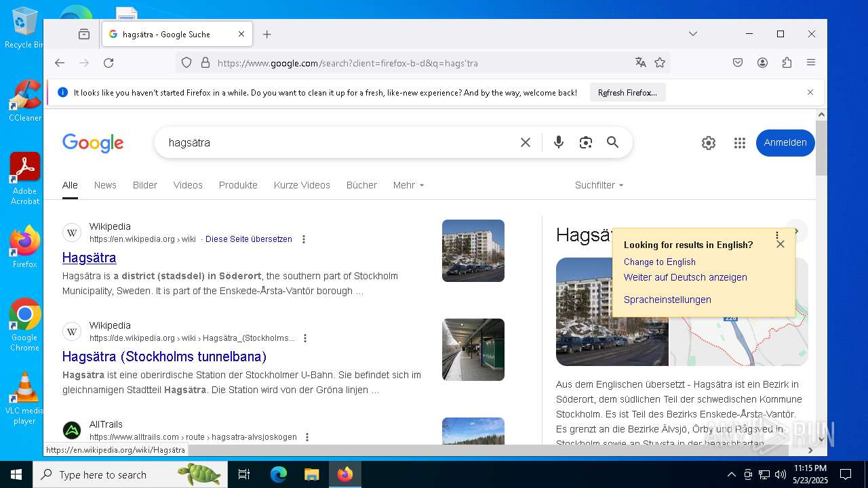Open more options for AllTrails result
Screen dimensions: 868x488
pyautogui.click(x=307, y=437)
